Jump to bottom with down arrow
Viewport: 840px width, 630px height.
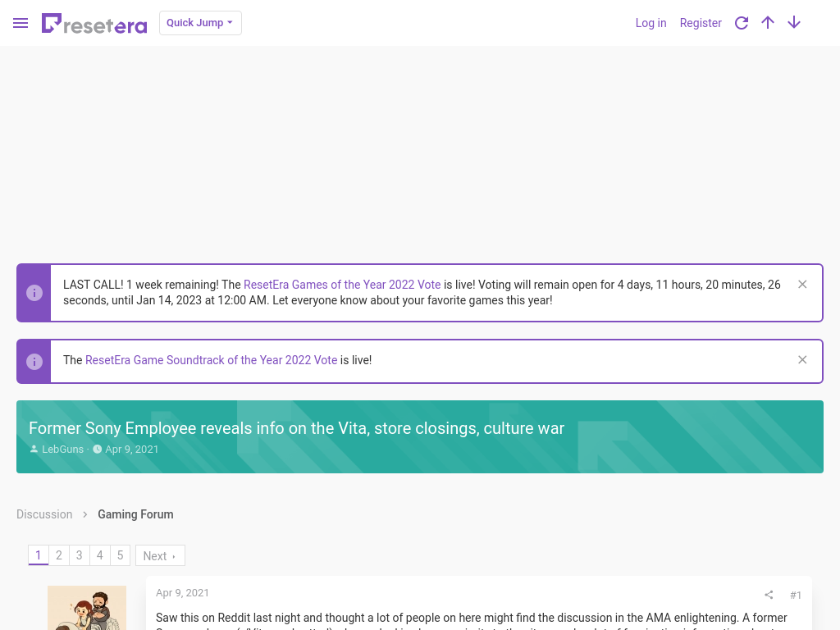794,23
